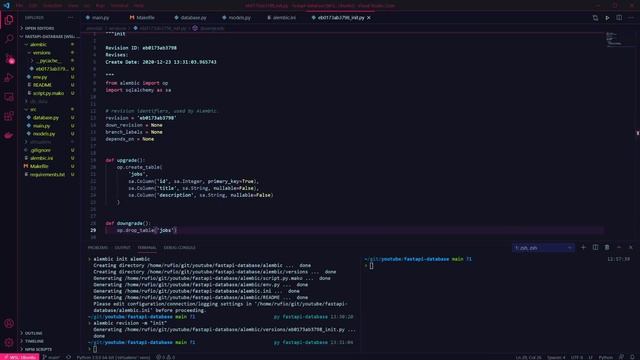The width and height of the screenshot is (640, 360).
Task: Click Ln, Col cursor position indicator
Action: [x=528, y=357]
